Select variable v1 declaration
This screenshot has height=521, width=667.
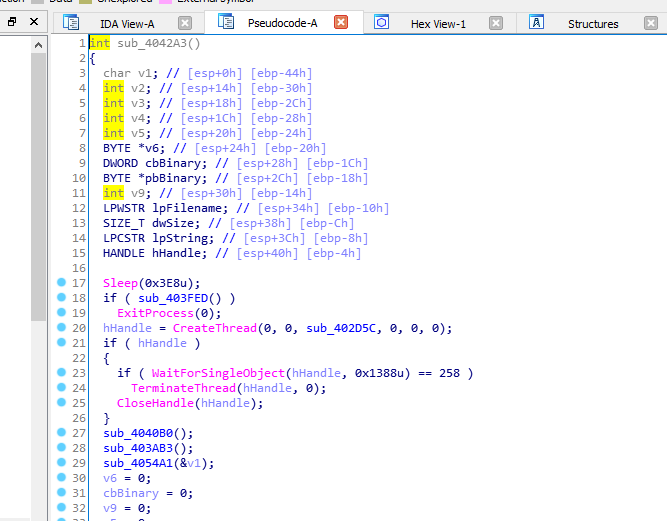(x=145, y=74)
